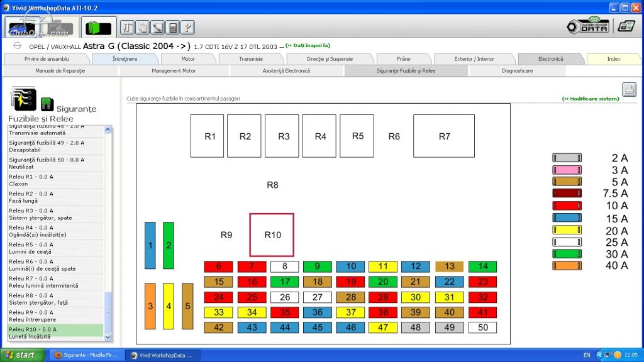Screen dimensions: 644x362
Task: Select the Siguranțe Fuzibile și Relee subtab
Action: click(406, 71)
